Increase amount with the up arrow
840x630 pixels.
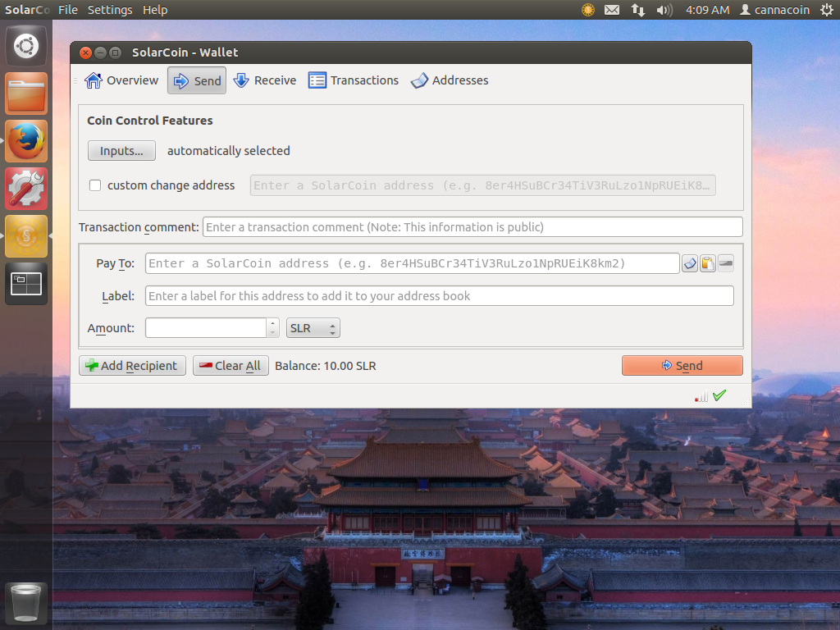pyautogui.click(x=272, y=323)
